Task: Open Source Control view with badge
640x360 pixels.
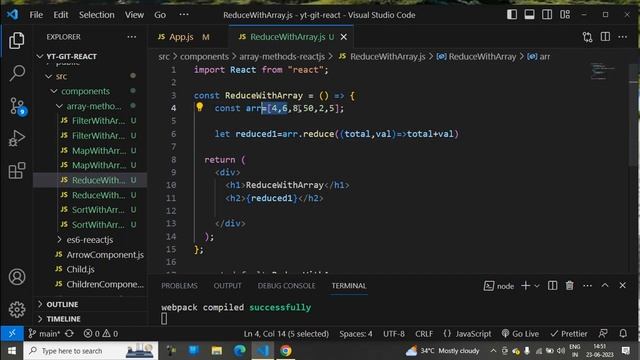Action: click(17, 106)
